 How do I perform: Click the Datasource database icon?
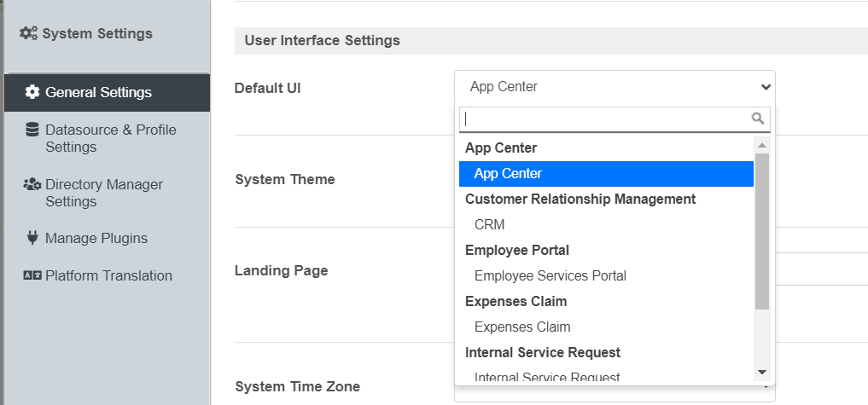(x=32, y=130)
